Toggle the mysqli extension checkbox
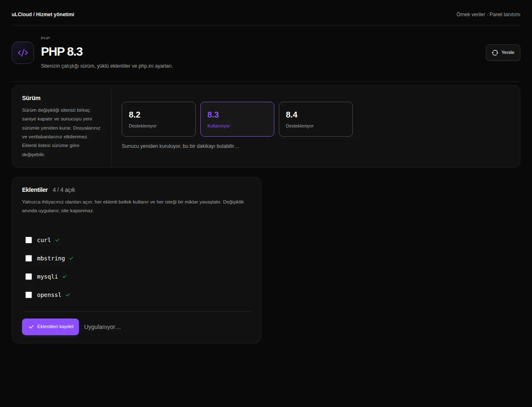This screenshot has width=532, height=407. pyautogui.click(x=29, y=277)
